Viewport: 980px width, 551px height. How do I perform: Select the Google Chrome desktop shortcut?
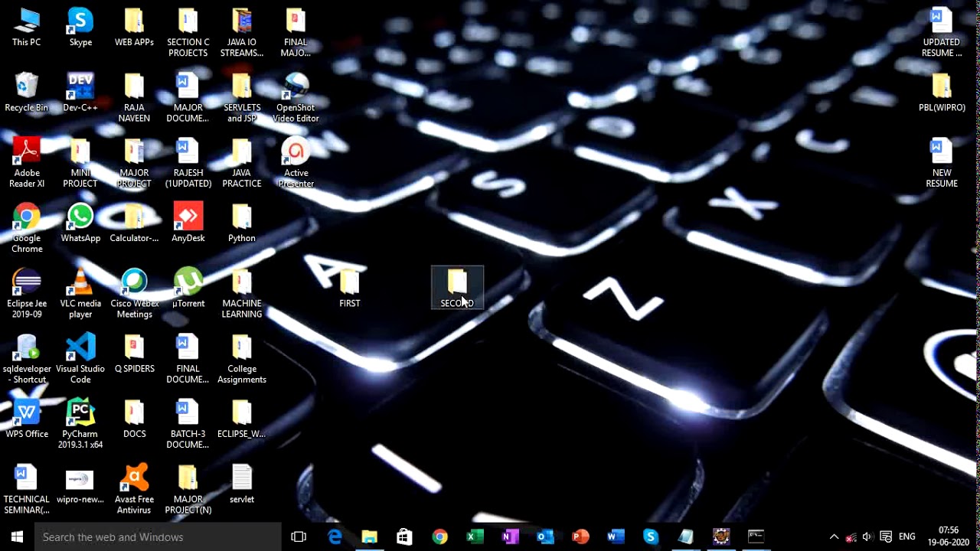tap(26, 228)
